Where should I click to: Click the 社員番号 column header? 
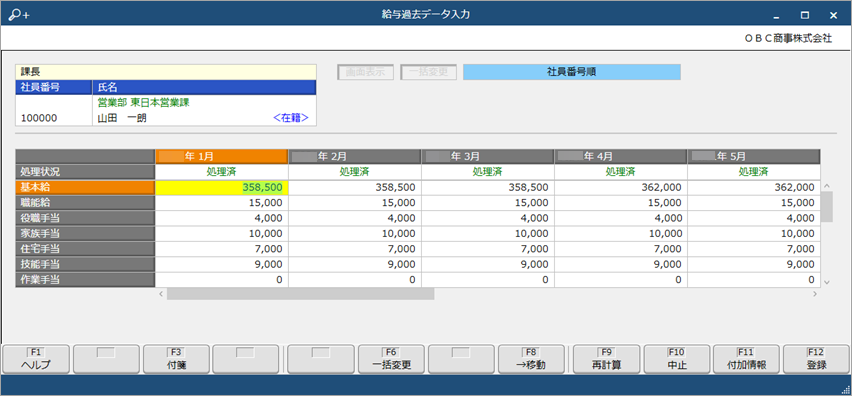point(54,87)
